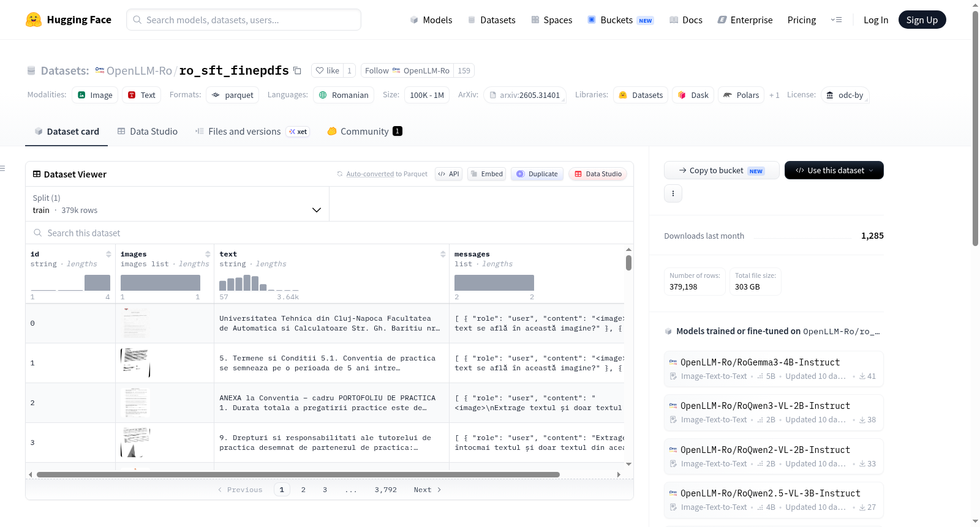The height and width of the screenshot is (527, 980).
Task: Open RoQwen3-VL-2B-Instruct model card
Action: (774, 412)
